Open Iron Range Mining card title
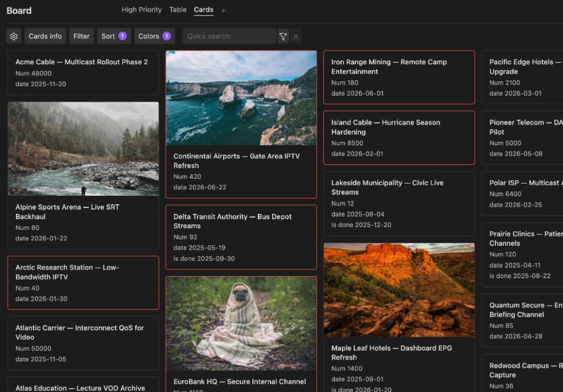The image size is (563, 392). 389,67
